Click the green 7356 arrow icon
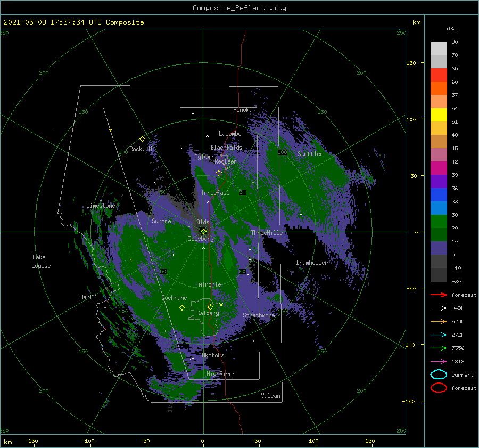This screenshot has height=448, width=479. point(439,348)
